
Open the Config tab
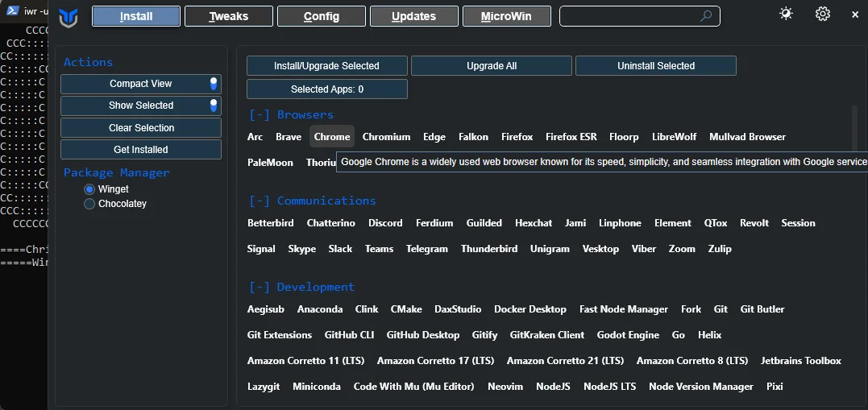[x=322, y=16]
